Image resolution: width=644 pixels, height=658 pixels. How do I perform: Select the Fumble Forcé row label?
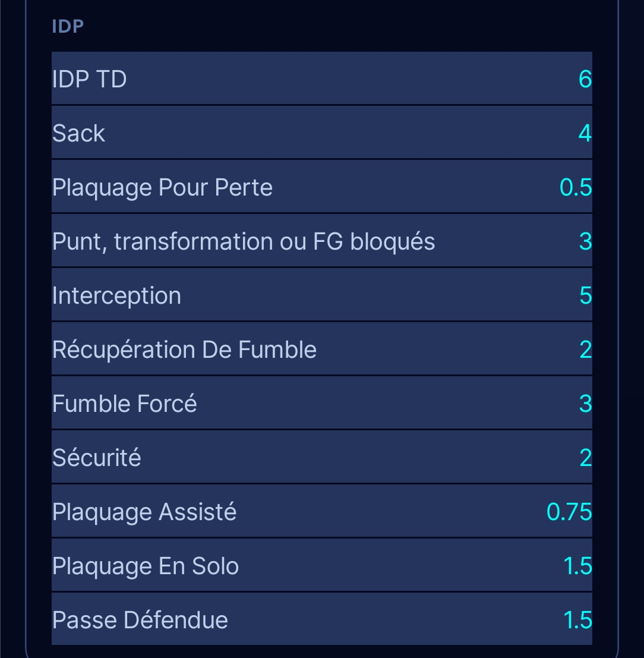click(125, 404)
